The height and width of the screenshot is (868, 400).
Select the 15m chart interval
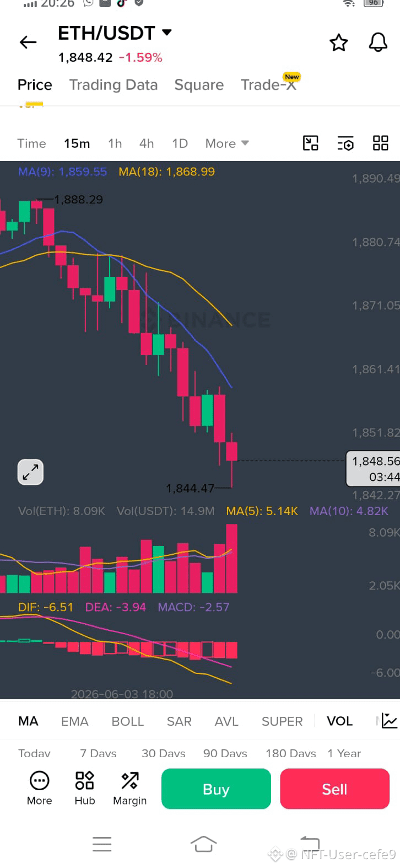click(x=77, y=143)
